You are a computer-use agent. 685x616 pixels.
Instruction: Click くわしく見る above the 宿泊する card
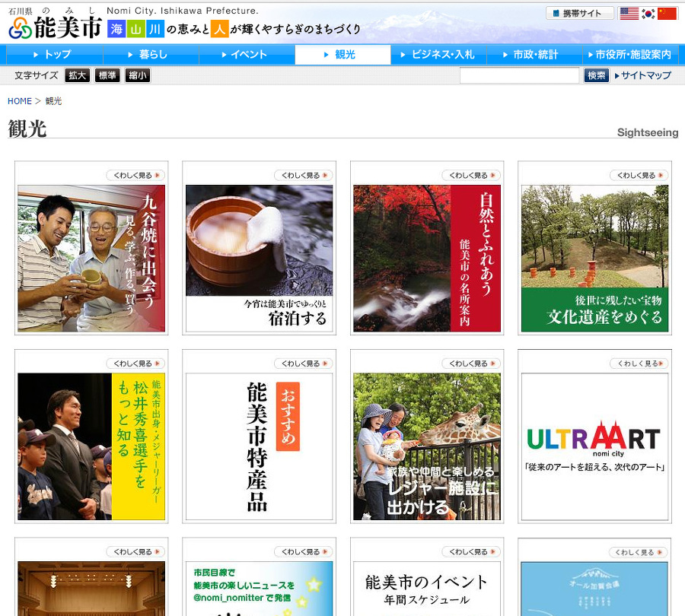(x=304, y=176)
